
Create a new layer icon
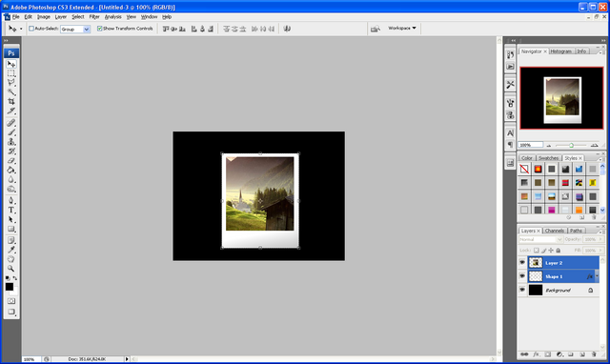[582, 354]
